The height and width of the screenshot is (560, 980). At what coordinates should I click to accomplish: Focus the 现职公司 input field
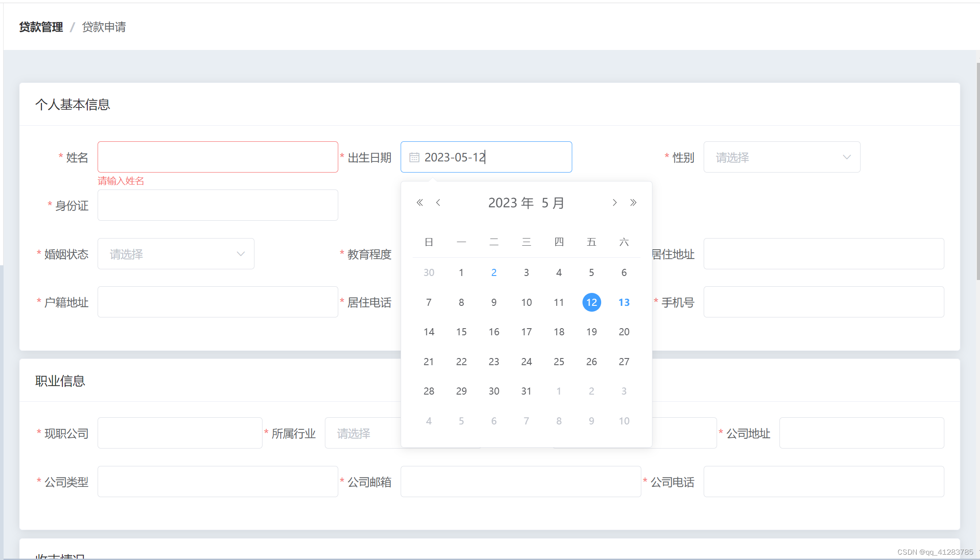coord(180,433)
